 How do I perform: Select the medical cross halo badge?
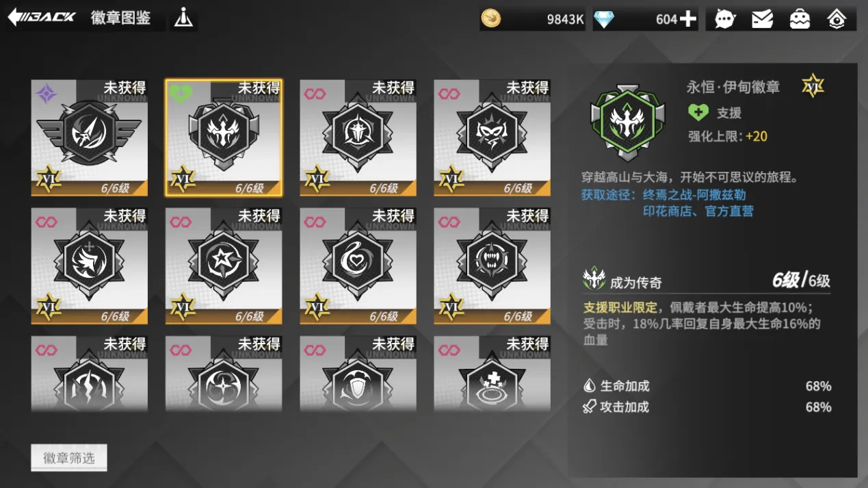pyautogui.click(x=492, y=374)
